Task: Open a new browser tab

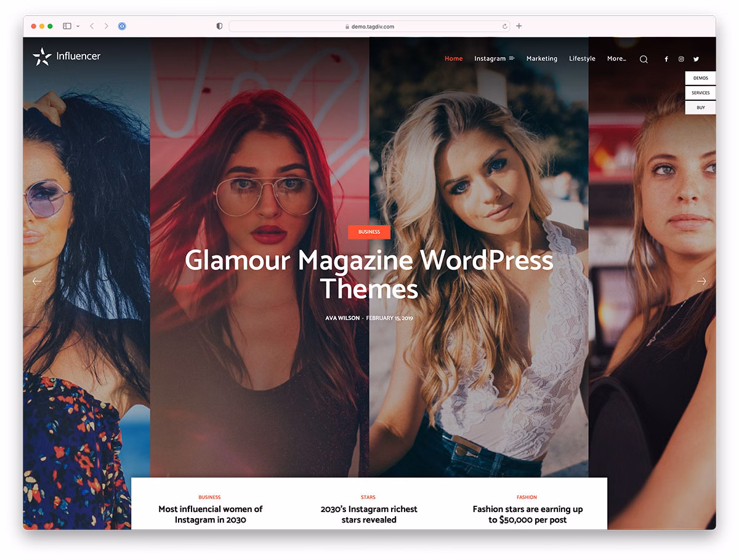Action: click(x=519, y=26)
